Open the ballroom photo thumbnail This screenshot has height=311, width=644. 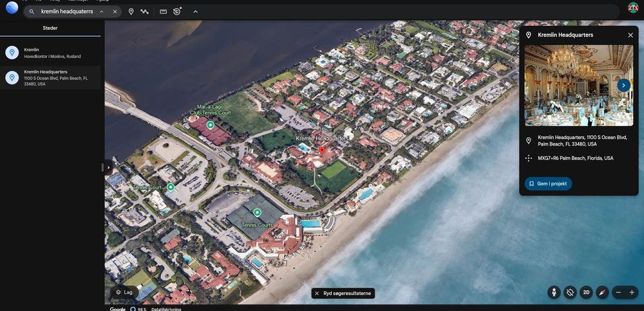(x=579, y=85)
